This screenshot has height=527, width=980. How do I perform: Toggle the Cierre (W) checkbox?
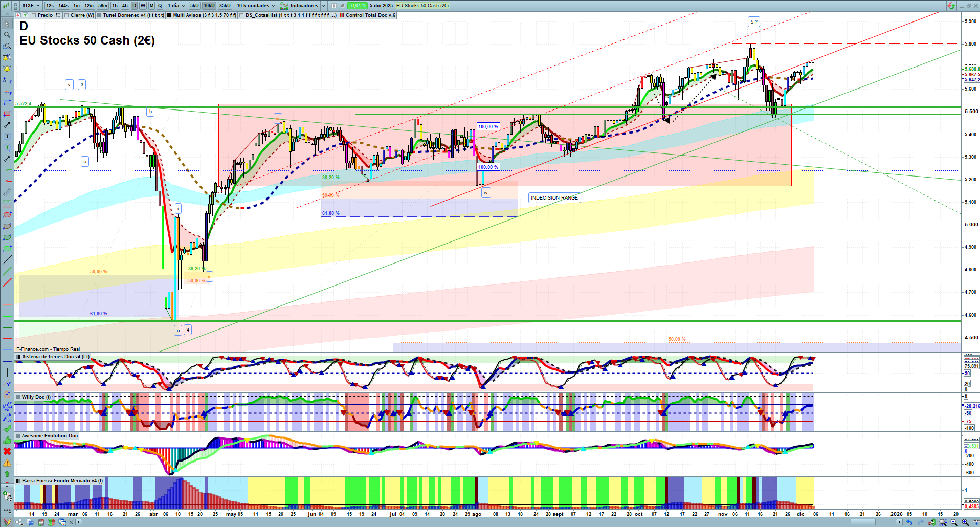coord(66,15)
